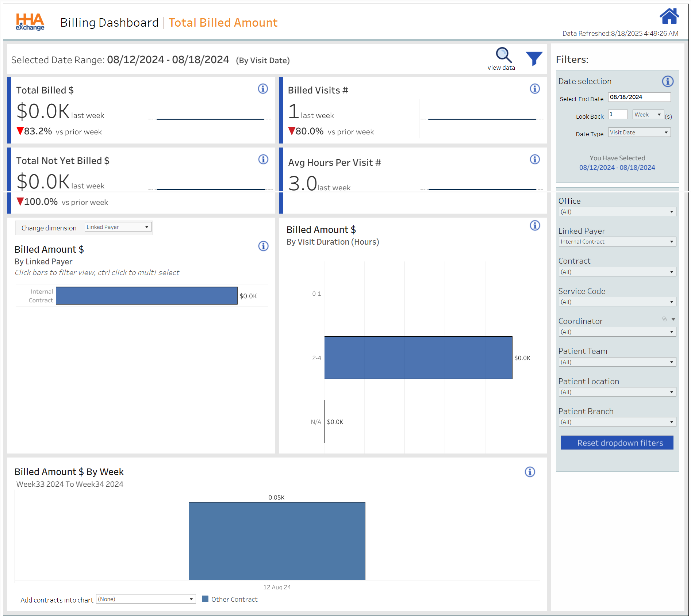This screenshot has width=691, height=616.
Task: Open the Total Not Yet Billed info icon
Action: tap(263, 160)
